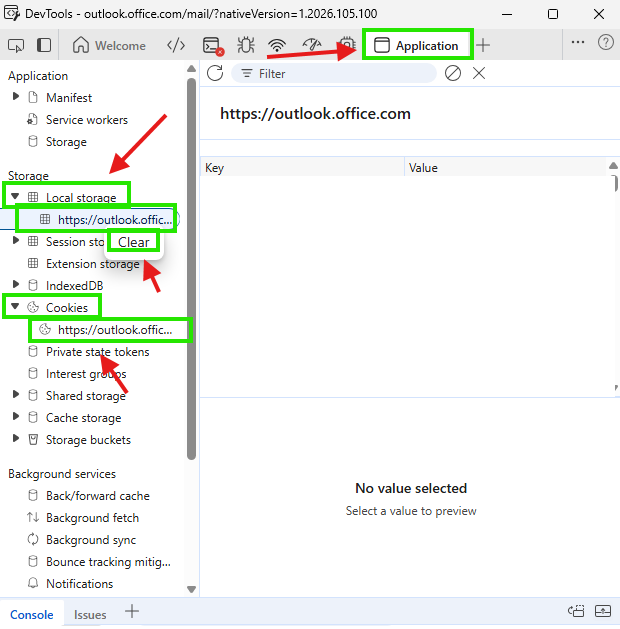Choose Clear from the context menu

[x=133, y=242]
